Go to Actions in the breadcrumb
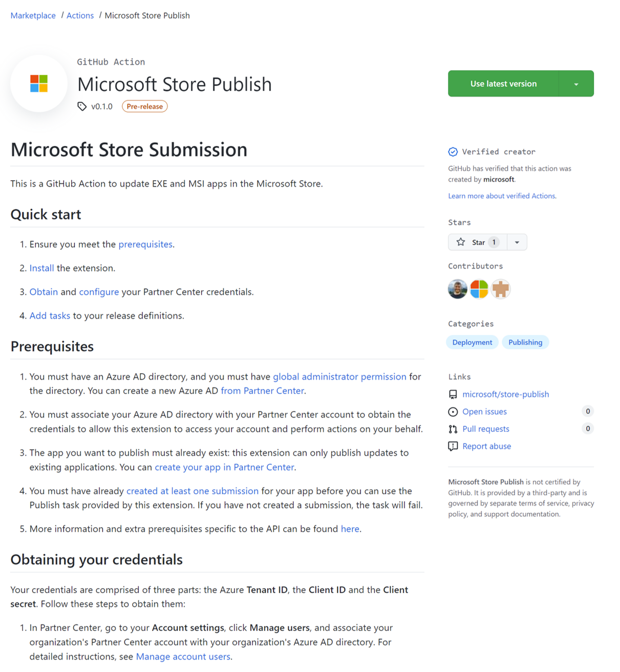This screenshot has height=672, width=620. tap(80, 15)
